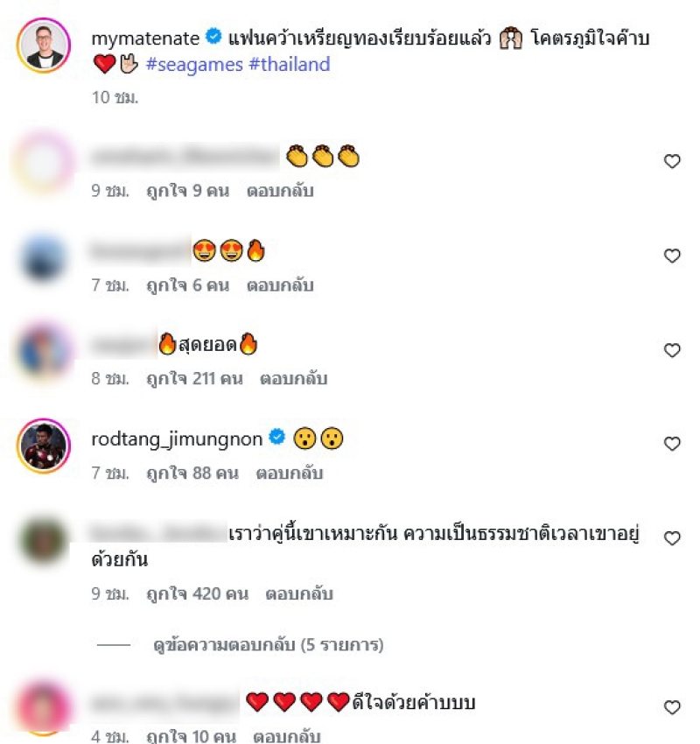Reply to rodtang_jimungnon's comment

[x=290, y=473]
